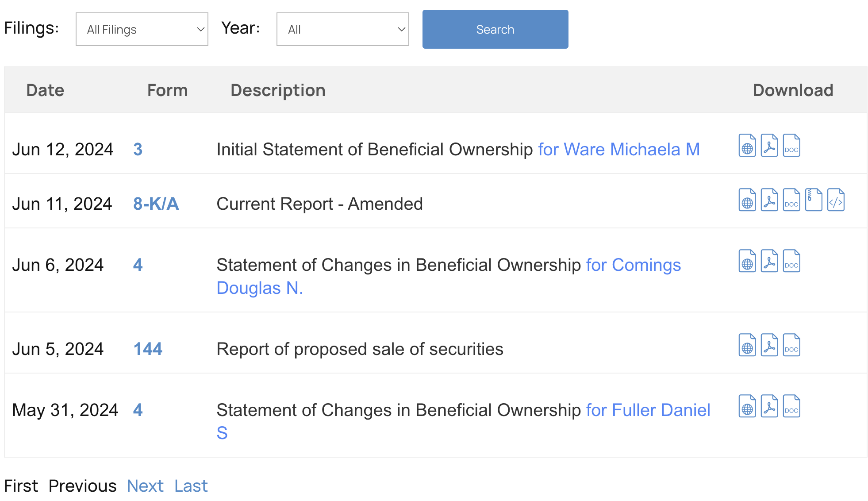The height and width of the screenshot is (501, 868).
Task: Follow the Comings Douglas N. link
Action: point(633,265)
